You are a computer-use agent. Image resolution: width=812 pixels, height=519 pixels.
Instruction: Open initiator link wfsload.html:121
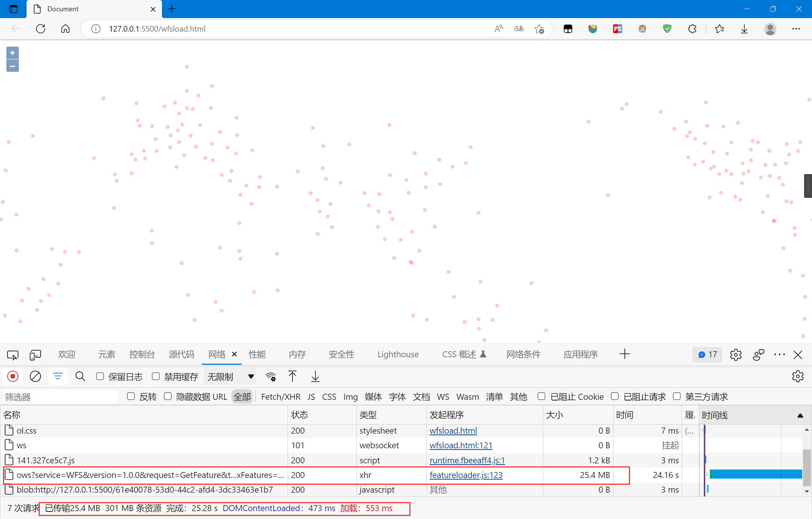click(461, 445)
